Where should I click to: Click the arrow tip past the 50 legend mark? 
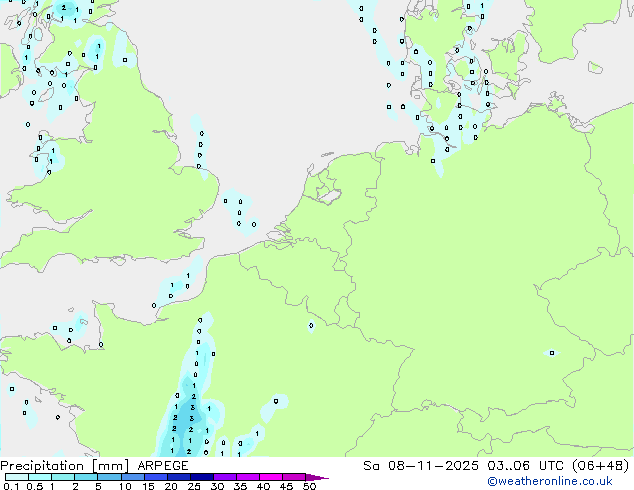point(317,477)
